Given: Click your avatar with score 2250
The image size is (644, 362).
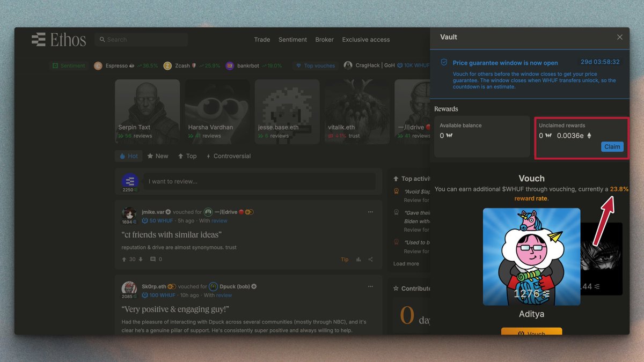Looking at the screenshot, I should 130,181.
